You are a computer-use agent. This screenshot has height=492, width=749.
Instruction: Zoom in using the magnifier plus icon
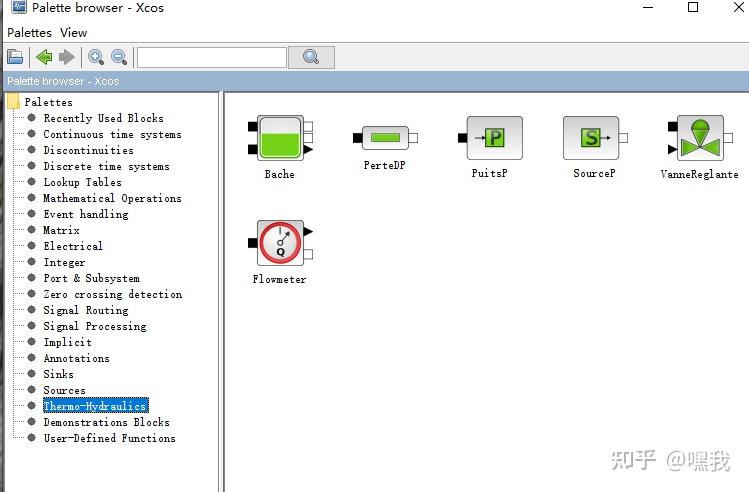point(96,57)
